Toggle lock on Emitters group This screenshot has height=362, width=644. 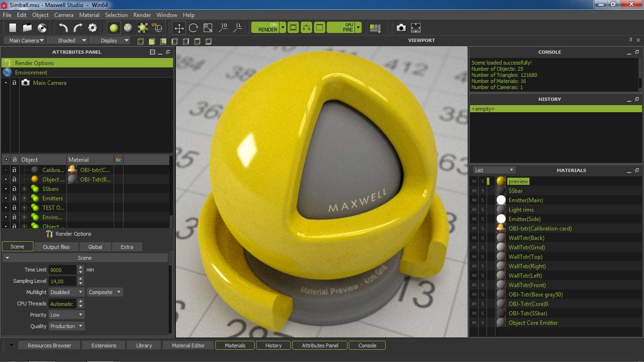coord(14,198)
